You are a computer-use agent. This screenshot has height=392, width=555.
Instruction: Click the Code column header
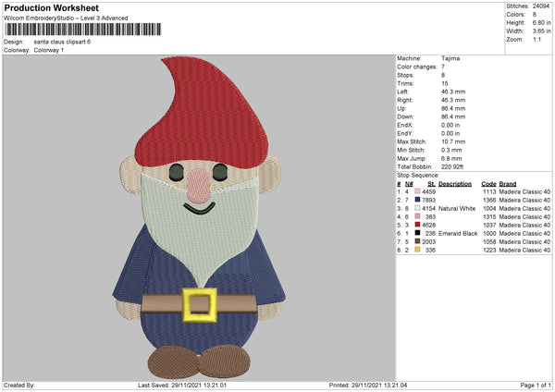[x=488, y=183]
